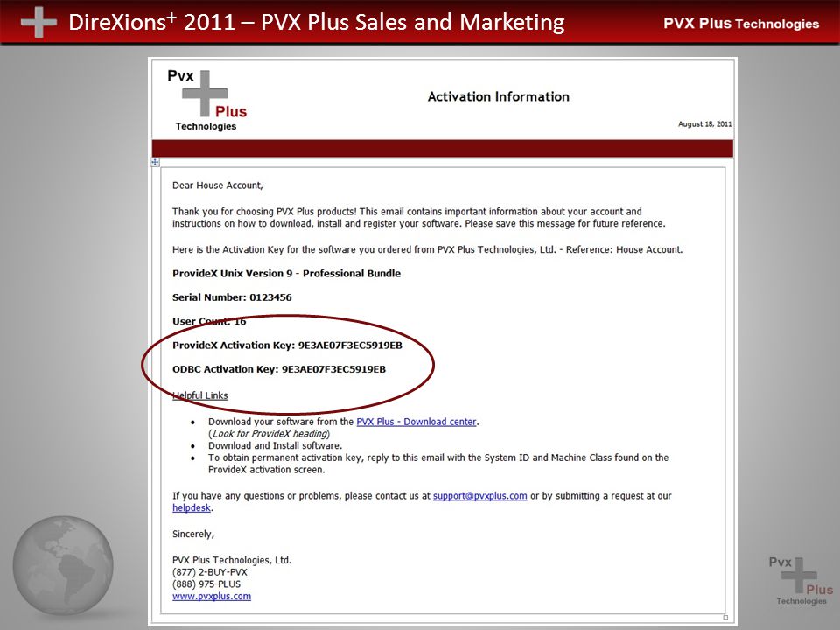Select 'ProvideX Unix Version 9 - Professional Bundle'
This screenshot has width=840, height=630.
(287, 273)
